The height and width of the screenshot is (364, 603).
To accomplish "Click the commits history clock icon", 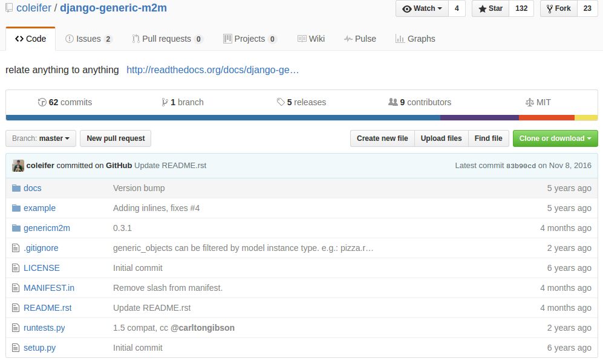I will [x=42, y=102].
